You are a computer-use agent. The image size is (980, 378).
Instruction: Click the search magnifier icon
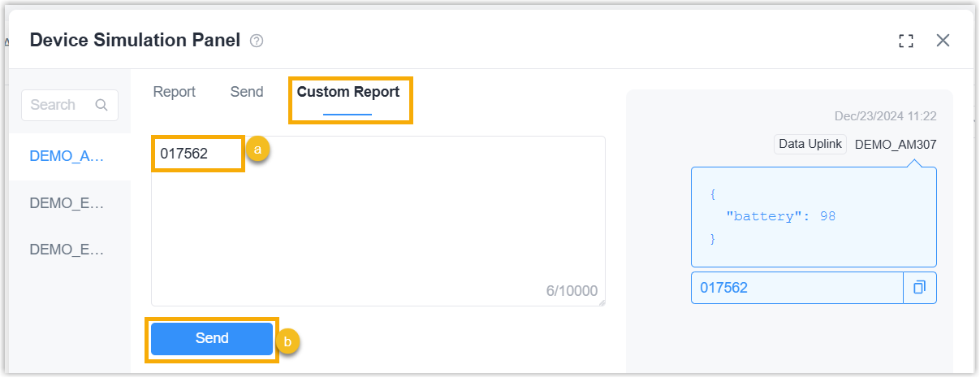coord(101,105)
